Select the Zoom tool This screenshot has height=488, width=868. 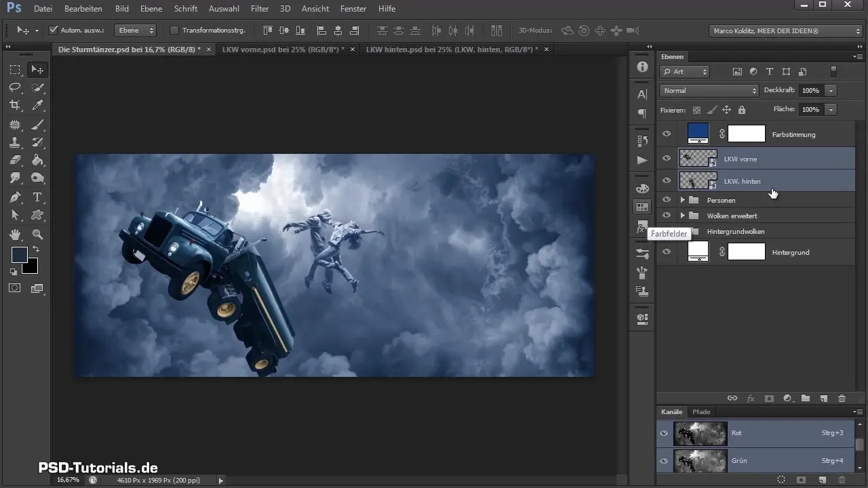tap(37, 235)
